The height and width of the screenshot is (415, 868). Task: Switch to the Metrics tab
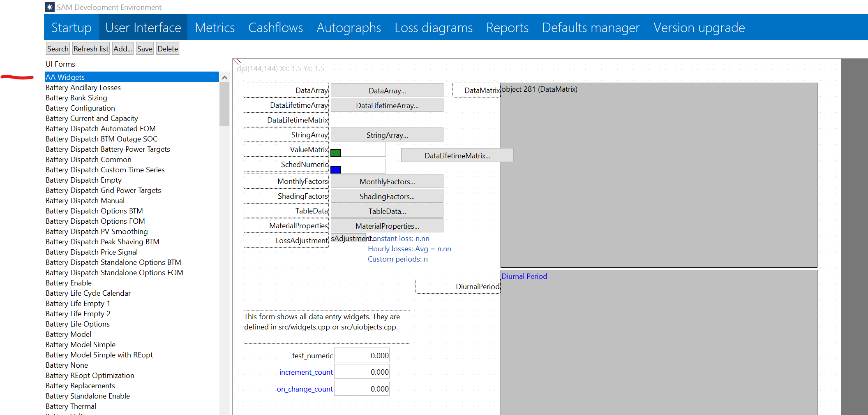[215, 27]
